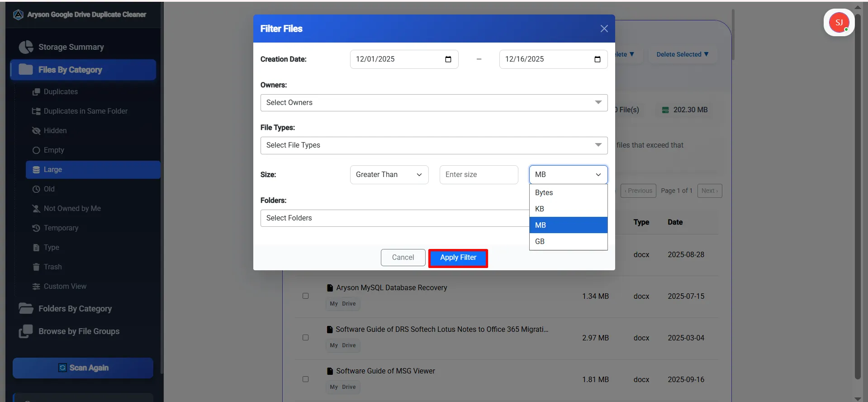Screen dimensions: 868x402
Task: Open the Not Owned by Me category
Action: [93, 209]
